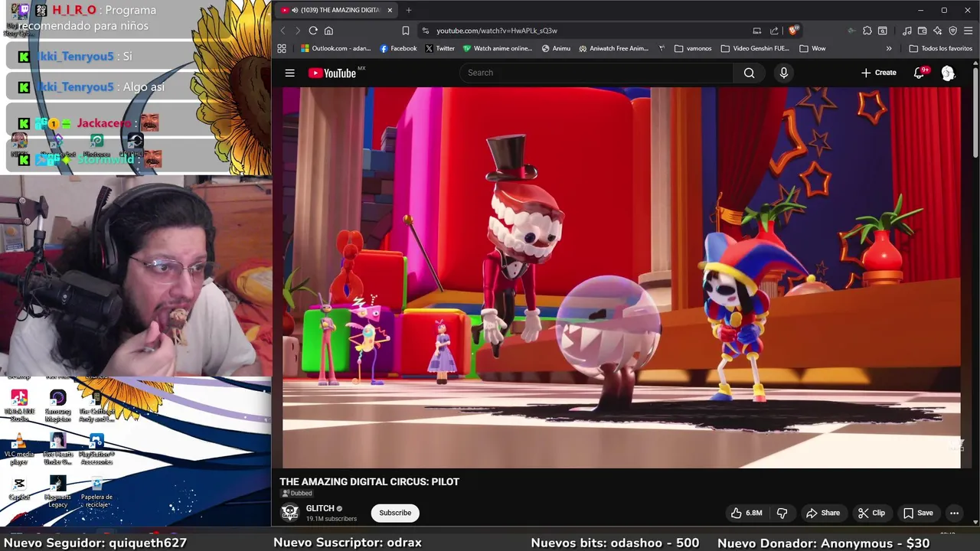Open bookmark bar apps grid icon

[282, 48]
